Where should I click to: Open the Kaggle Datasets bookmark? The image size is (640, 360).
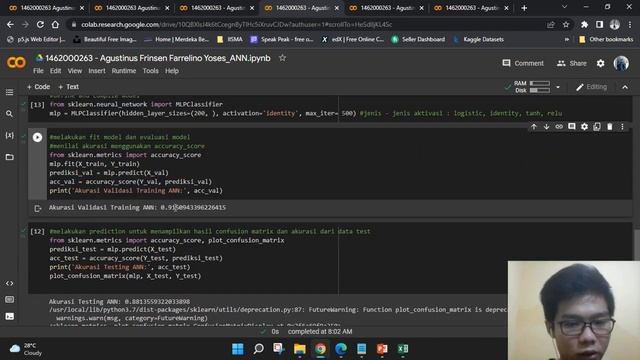coord(478,40)
